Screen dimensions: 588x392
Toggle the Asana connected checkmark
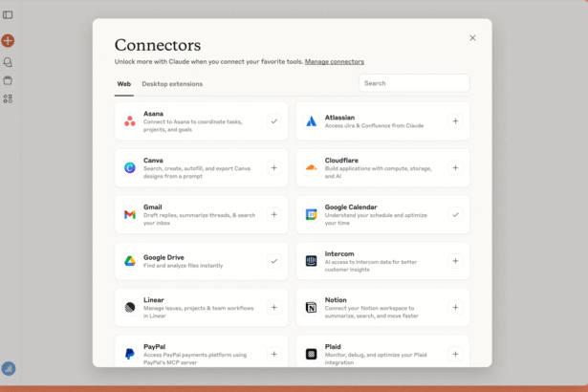(273, 121)
